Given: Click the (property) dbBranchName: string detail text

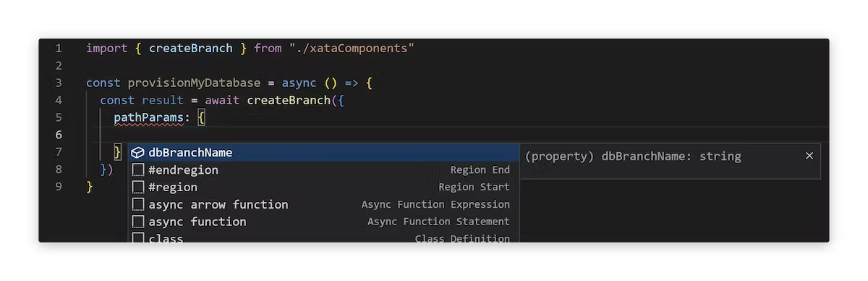Looking at the screenshot, I should [x=633, y=156].
